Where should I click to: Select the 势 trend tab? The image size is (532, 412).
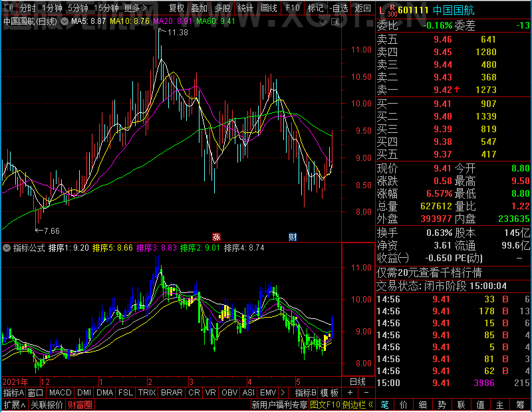coord(442,405)
